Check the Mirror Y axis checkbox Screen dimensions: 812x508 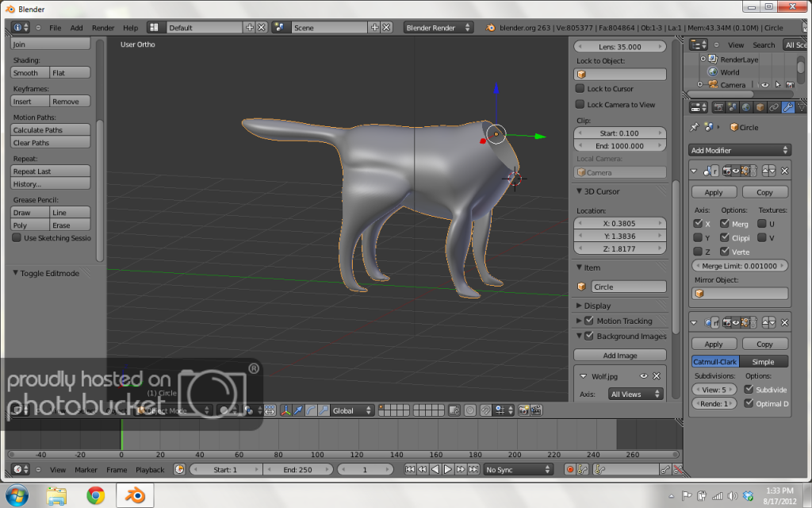tap(698, 237)
